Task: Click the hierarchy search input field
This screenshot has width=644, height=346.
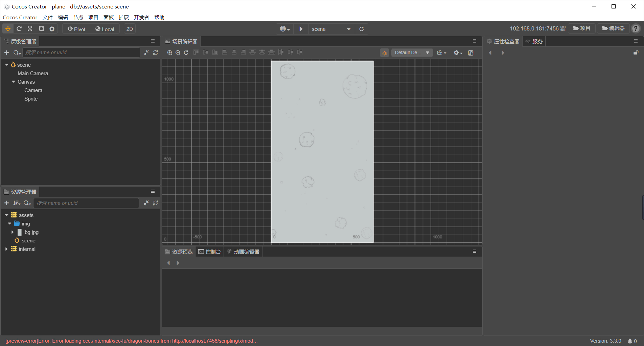Action: (81, 52)
